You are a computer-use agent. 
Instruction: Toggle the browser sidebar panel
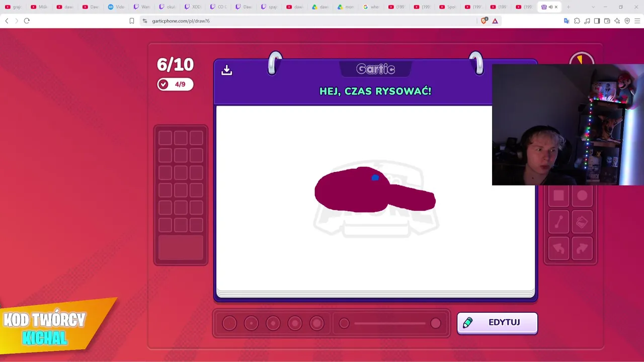point(597,21)
